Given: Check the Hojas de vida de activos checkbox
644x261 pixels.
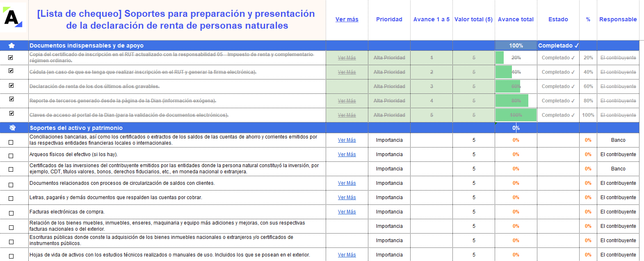Looking at the screenshot, I should point(11,256).
